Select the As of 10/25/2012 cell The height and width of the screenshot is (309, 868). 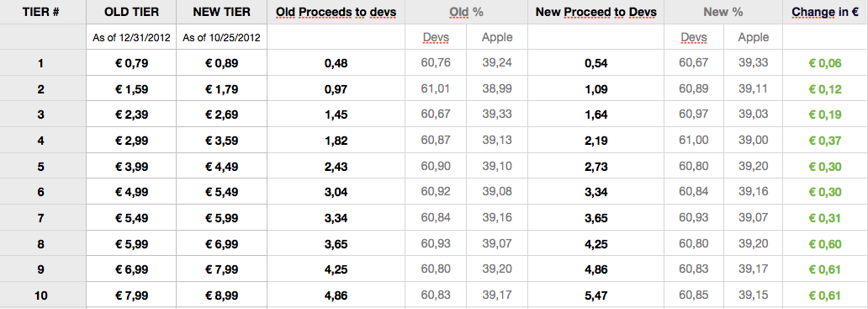point(221,37)
